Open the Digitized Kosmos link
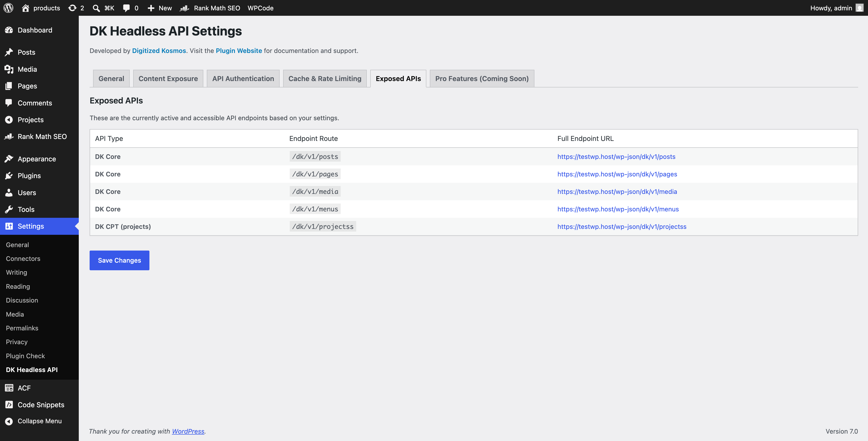Viewport: 868px width, 441px height. pos(159,51)
